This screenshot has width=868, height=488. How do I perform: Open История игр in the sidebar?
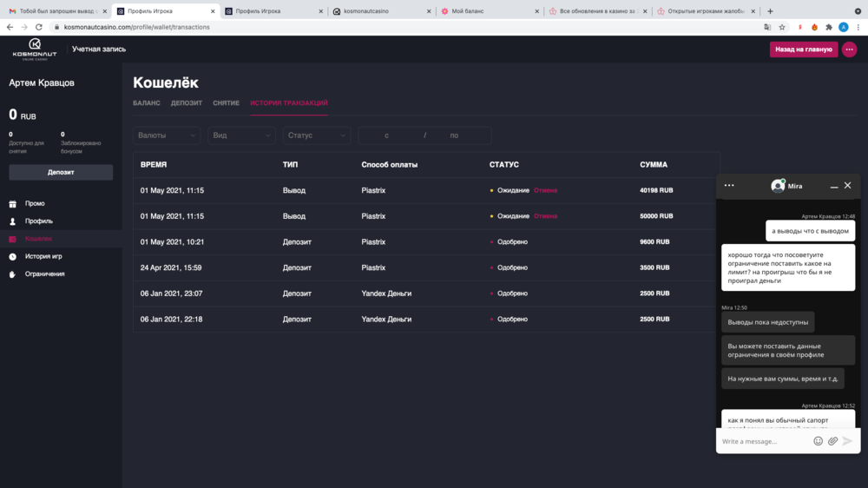43,257
